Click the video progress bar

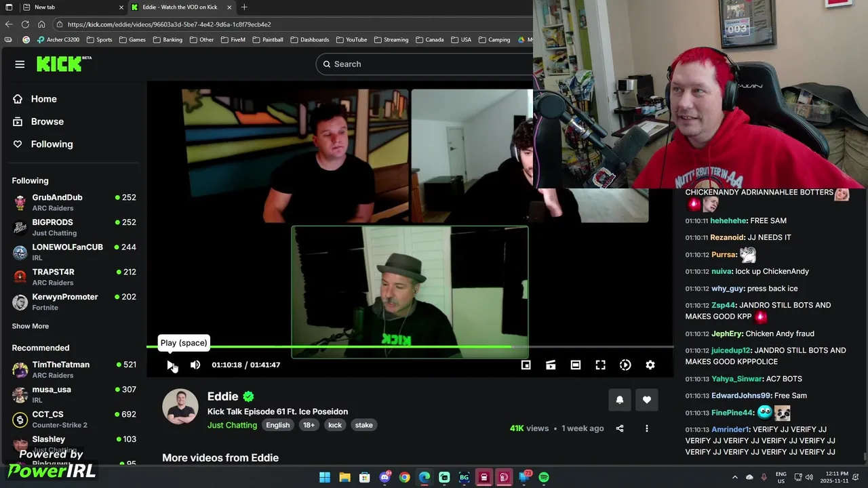(410, 347)
